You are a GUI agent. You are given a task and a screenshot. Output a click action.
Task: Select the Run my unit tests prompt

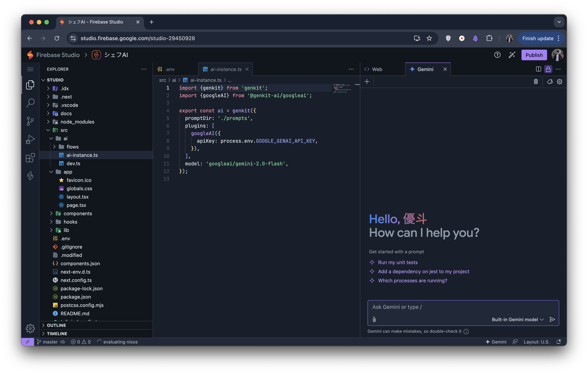click(x=398, y=262)
